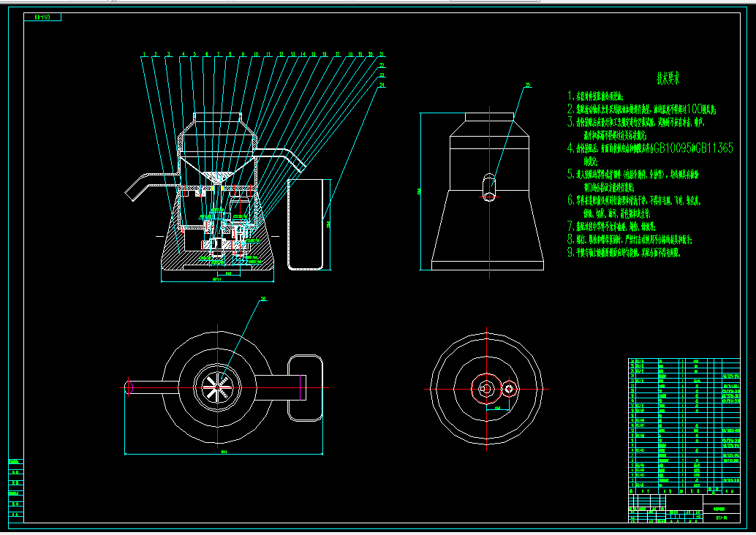Select balloon number 26 above top view
The image size is (756, 535).
point(263,299)
